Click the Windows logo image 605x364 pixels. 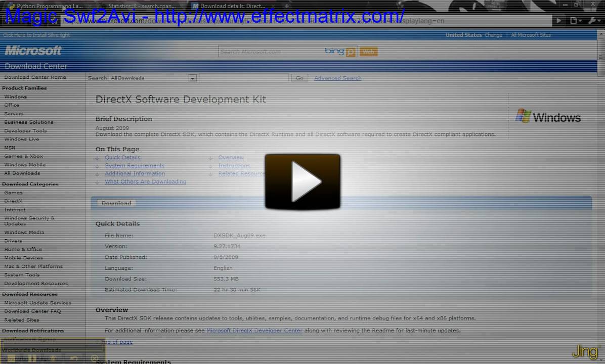pos(548,116)
